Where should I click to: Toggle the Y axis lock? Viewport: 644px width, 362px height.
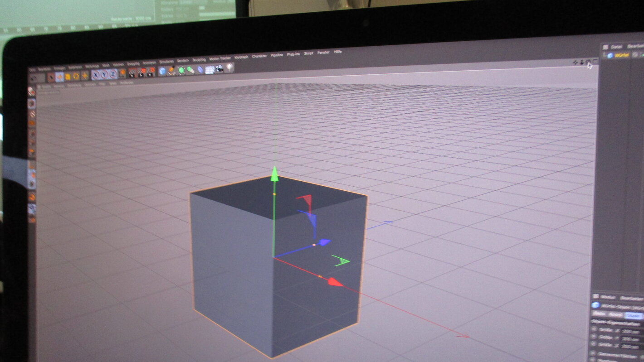tap(104, 75)
